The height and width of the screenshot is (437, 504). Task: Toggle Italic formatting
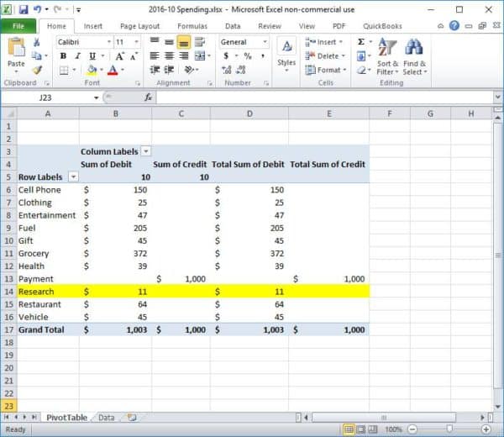[77, 56]
